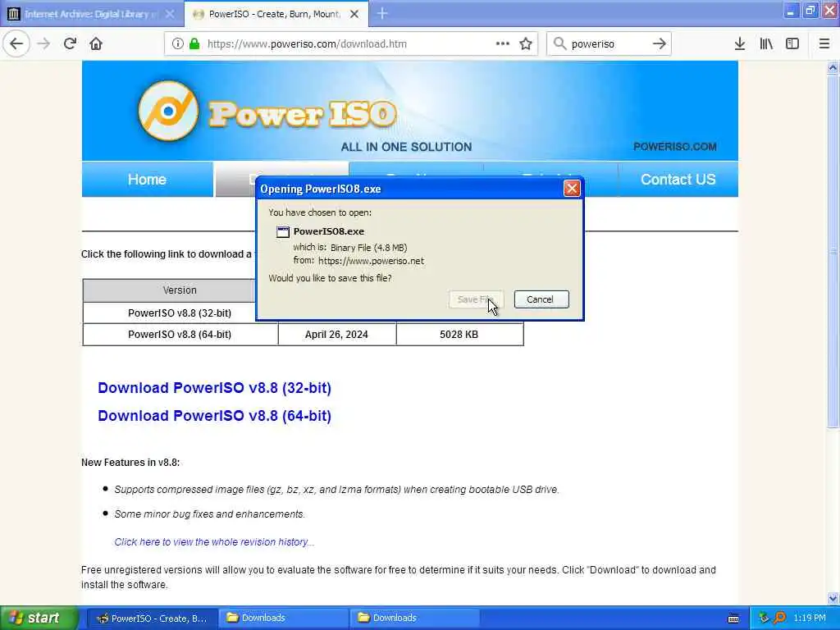
Task: Click Download PowerISO v8.8 (64-bit) link
Action: [214, 416]
